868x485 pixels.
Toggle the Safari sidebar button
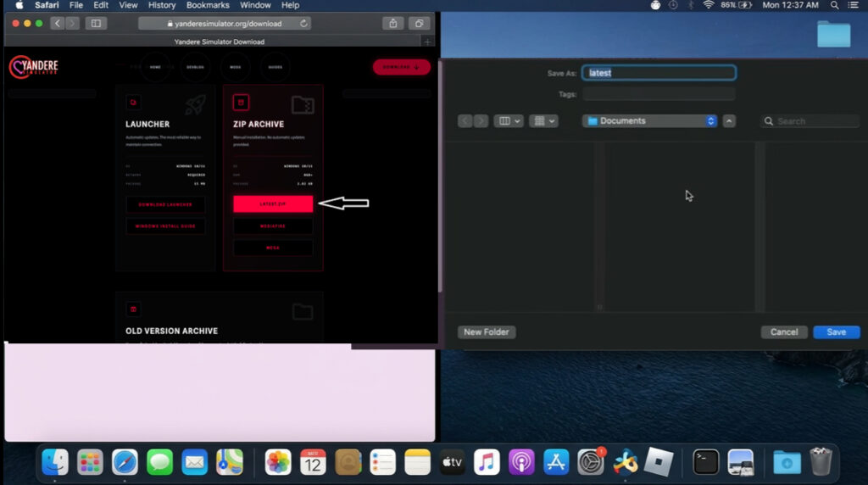click(95, 23)
